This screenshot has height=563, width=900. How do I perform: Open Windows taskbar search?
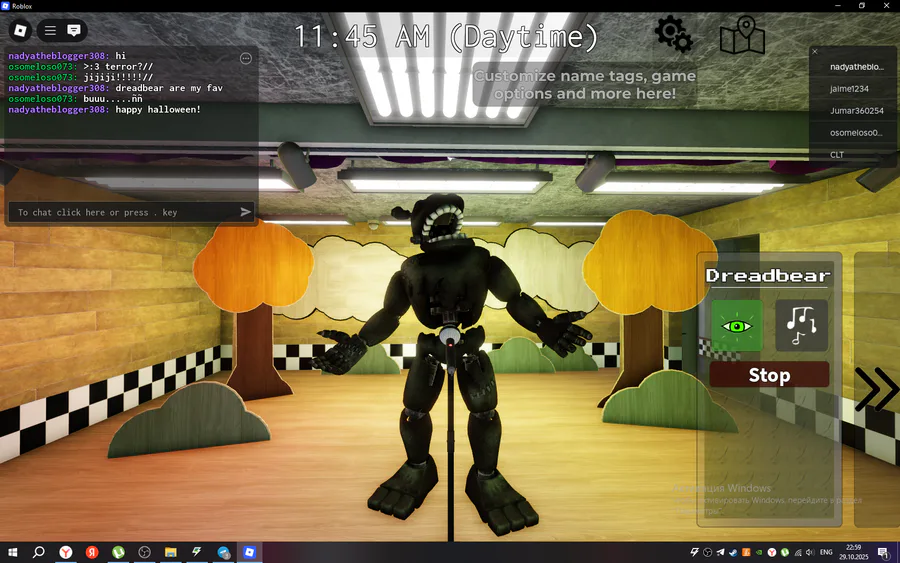click(38, 552)
